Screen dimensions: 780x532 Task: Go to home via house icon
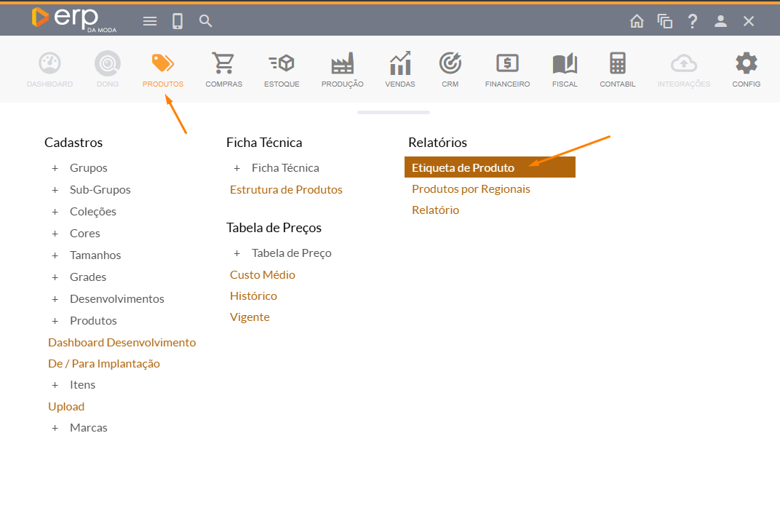[637, 21]
